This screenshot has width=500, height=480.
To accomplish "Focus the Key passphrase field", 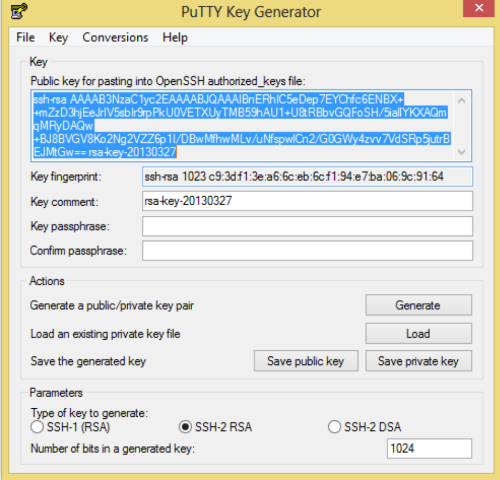I will click(x=307, y=226).
